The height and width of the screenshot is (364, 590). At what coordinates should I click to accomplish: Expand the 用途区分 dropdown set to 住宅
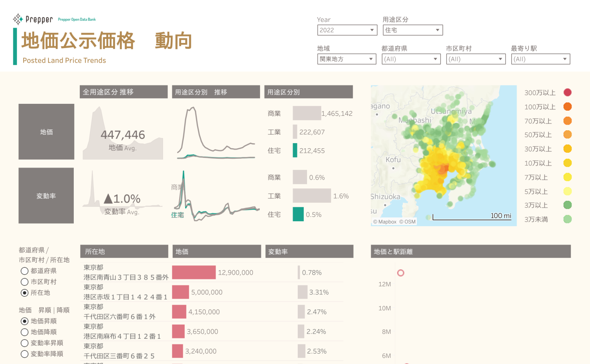tap(412, 30)
